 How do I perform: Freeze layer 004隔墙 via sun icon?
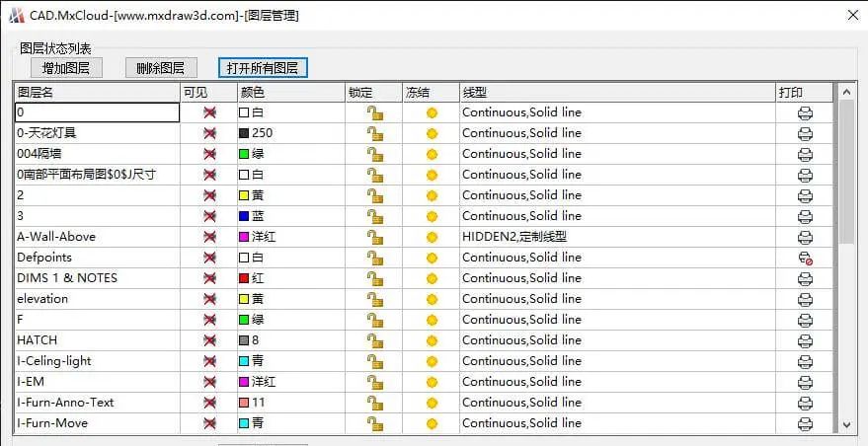(432, 154)
